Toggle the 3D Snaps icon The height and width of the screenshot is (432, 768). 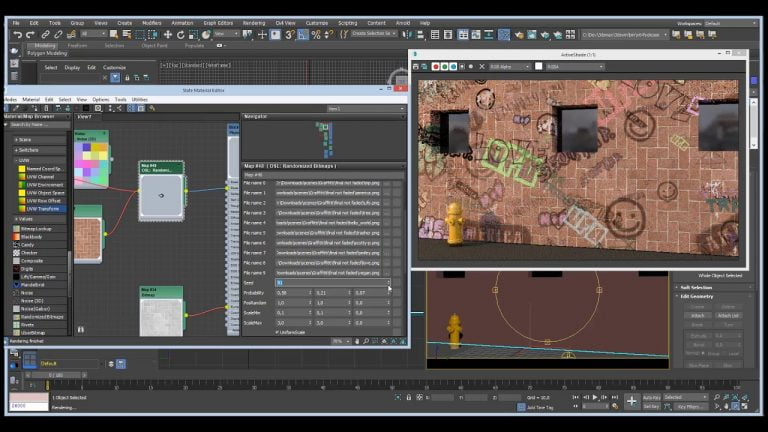tap(290, 34)
